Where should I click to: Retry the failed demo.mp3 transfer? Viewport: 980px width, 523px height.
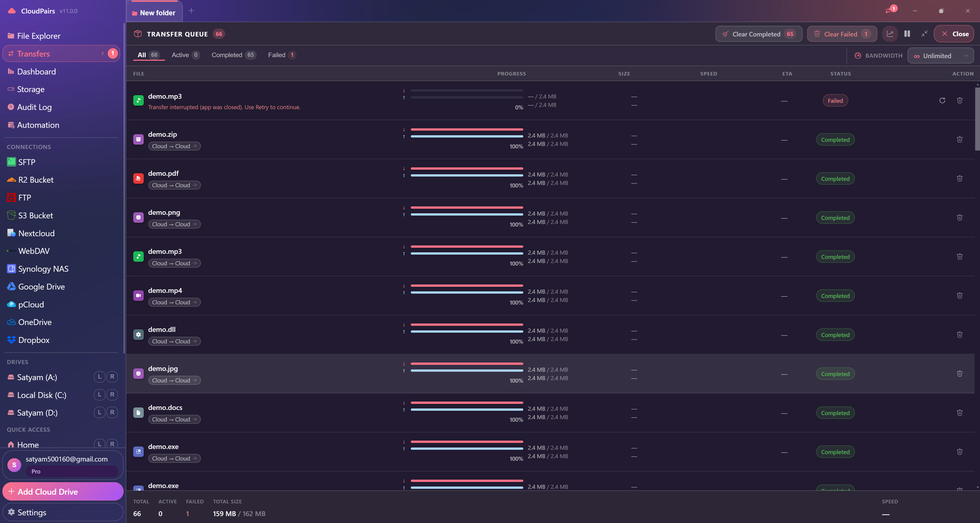click(x=942, y=100)
